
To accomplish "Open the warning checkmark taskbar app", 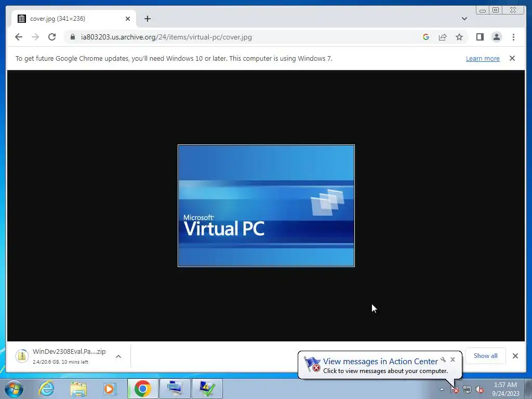I will click(207, 389).
